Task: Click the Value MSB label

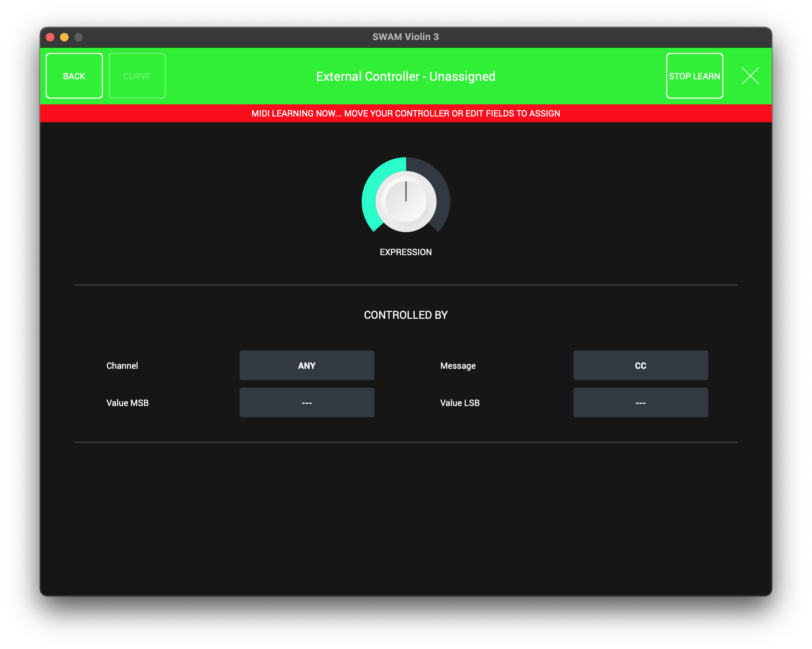Action: [127, 403]
